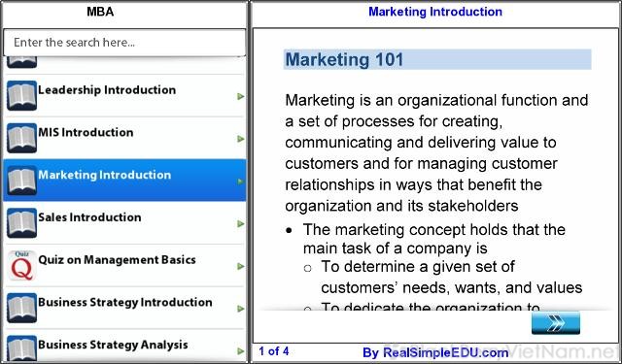Screen dimensions: 622x364
Task: Click the partially hidden top book icon
Action: [x=21, y=62]
